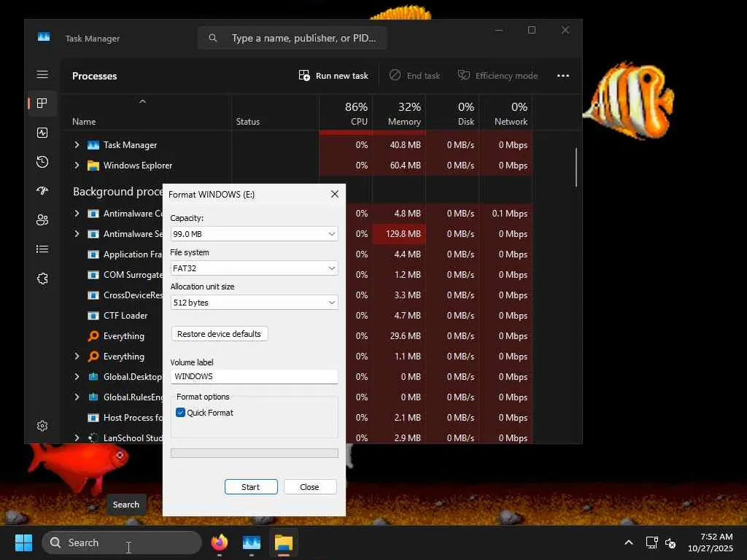Click the Task Manager app icon in title bar
This screenshot has height=560, width=747.
pyautogui.click(x=44, y=37)
